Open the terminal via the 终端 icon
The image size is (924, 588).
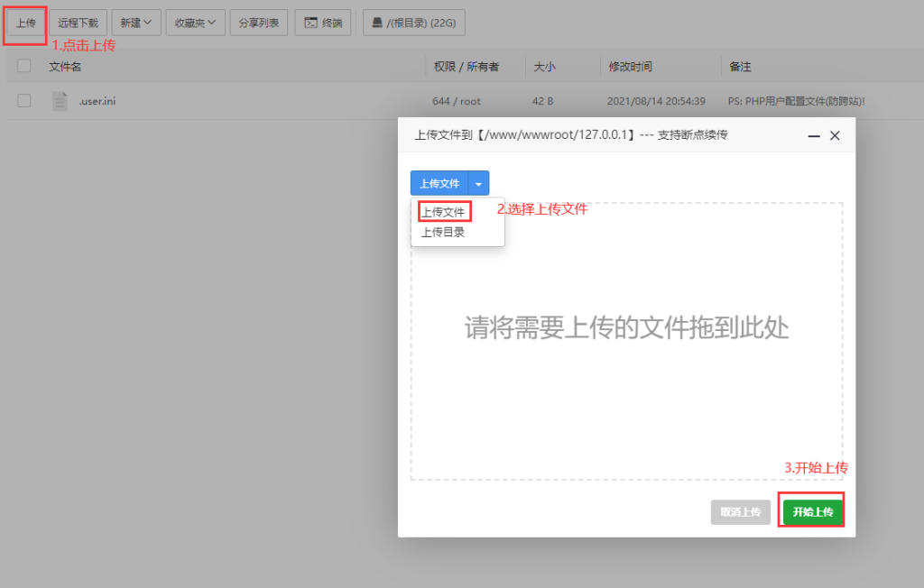tap(322, 22)
